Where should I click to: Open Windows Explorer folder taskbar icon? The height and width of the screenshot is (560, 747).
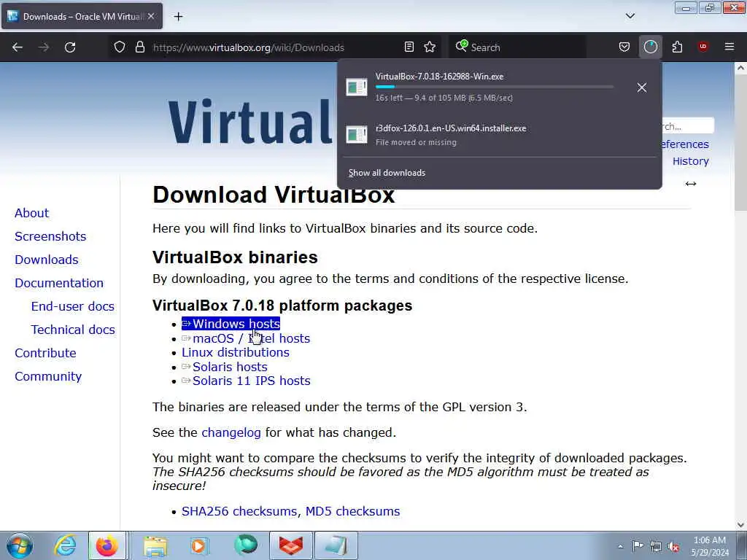tap(155, 545)
